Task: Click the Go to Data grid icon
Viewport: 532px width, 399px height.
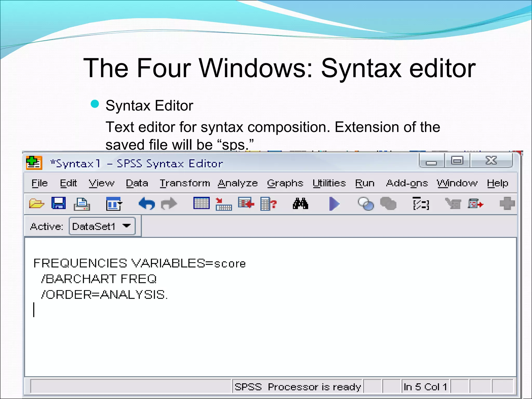Action: coord(201,203)
